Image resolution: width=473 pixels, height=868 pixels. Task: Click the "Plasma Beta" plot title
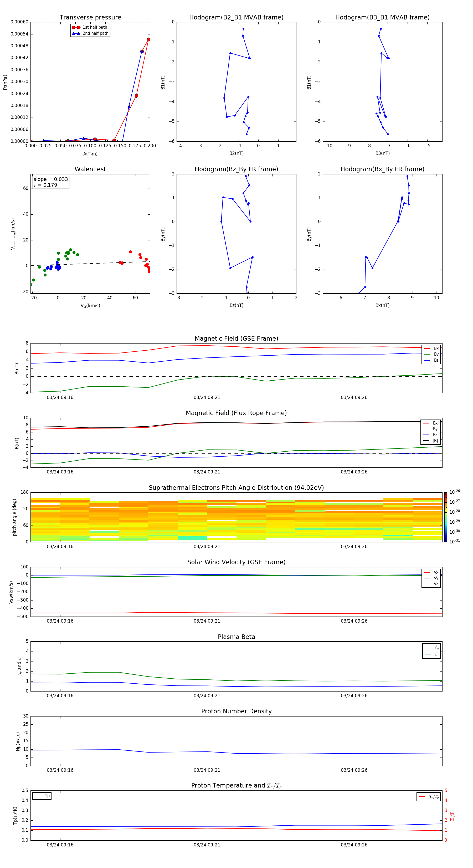coord(236,637)
